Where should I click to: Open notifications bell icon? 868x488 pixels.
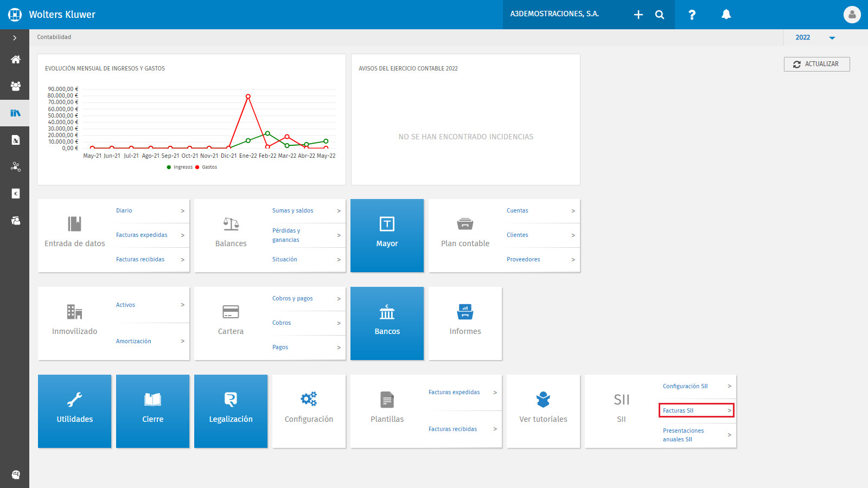point(726,15)
